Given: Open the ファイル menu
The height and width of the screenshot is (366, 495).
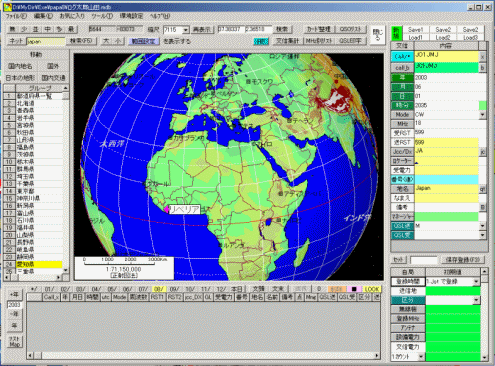Looking at the screenshot, I should tap(17, 16).
